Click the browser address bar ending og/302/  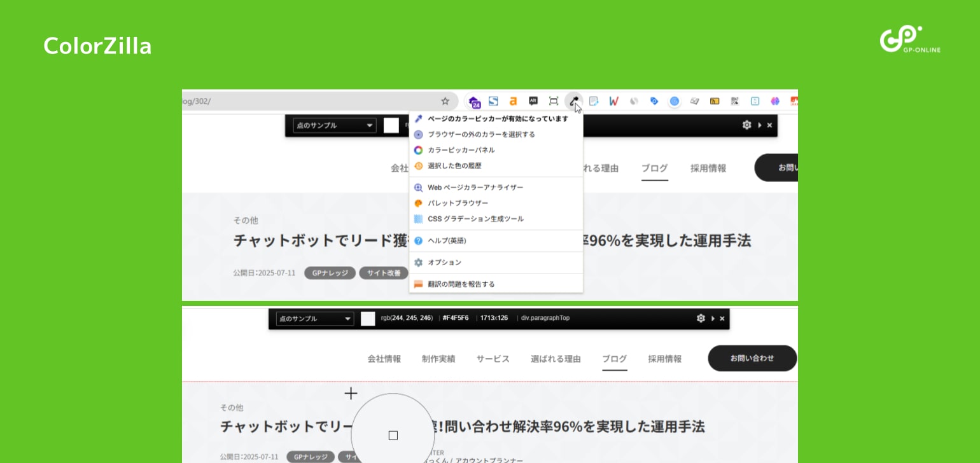pos(319,101)
